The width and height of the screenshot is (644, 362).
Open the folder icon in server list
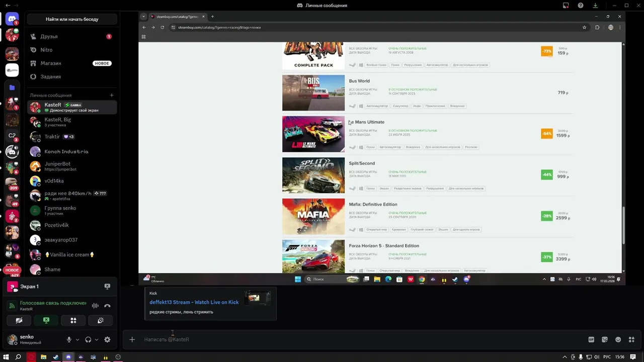[12, 87]
